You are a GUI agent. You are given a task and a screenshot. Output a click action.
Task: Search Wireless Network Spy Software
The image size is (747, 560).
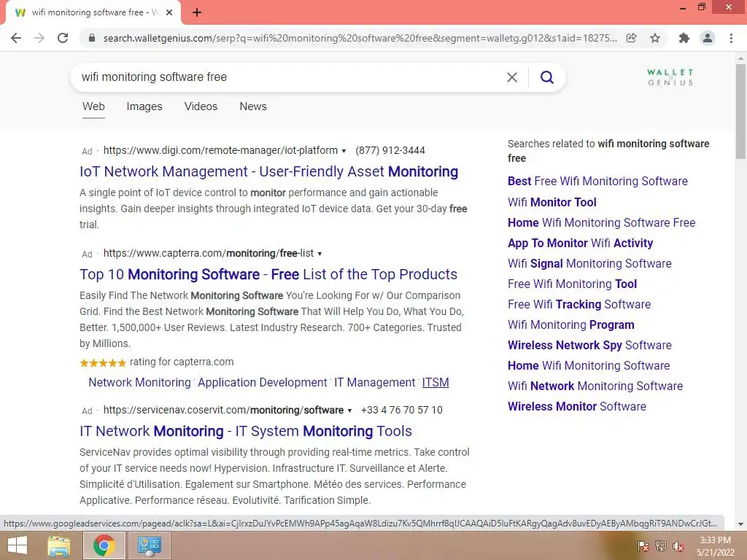[589, 345]
